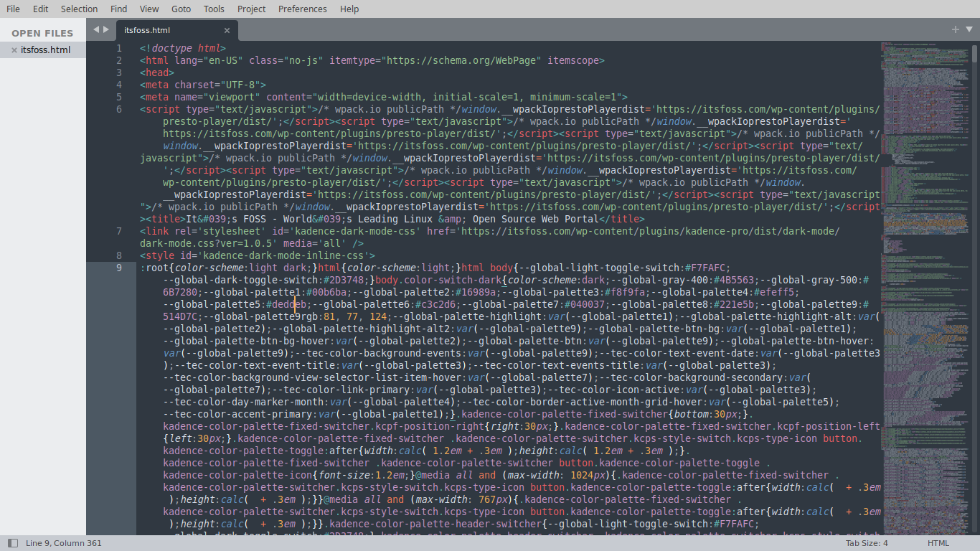Open the Preferences menu
Viewport: 980px width, 551px height.
[x=302, y=9]
